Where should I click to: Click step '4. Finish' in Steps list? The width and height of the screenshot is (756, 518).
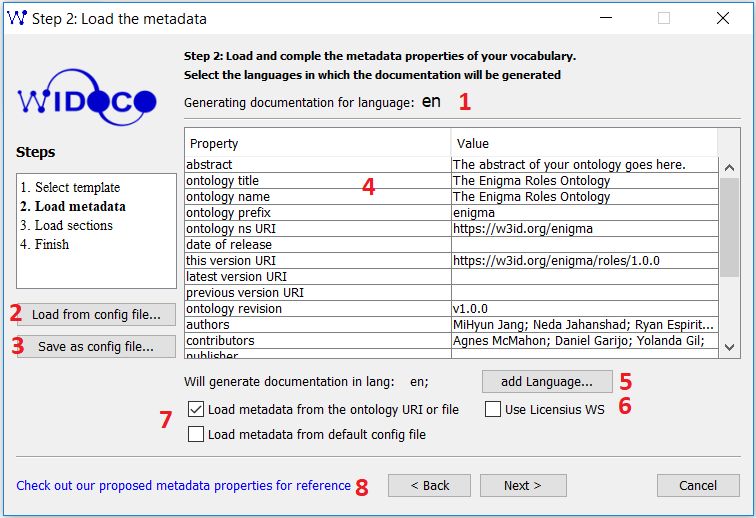[44, 244]
